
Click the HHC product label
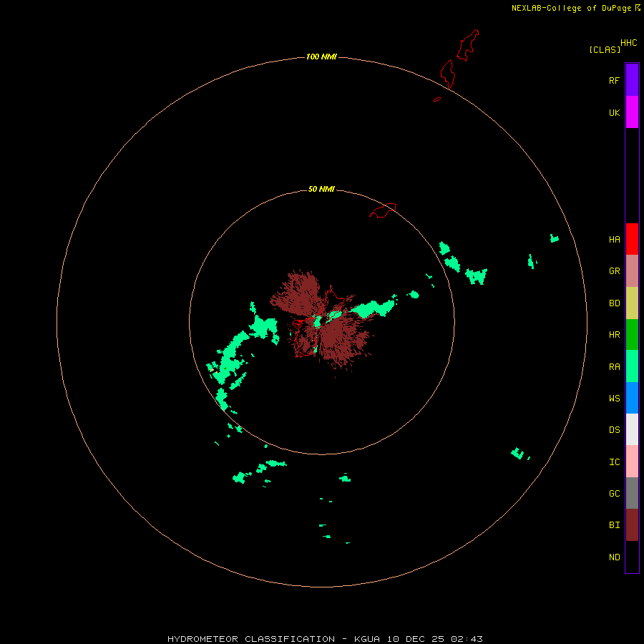(628, 43)
